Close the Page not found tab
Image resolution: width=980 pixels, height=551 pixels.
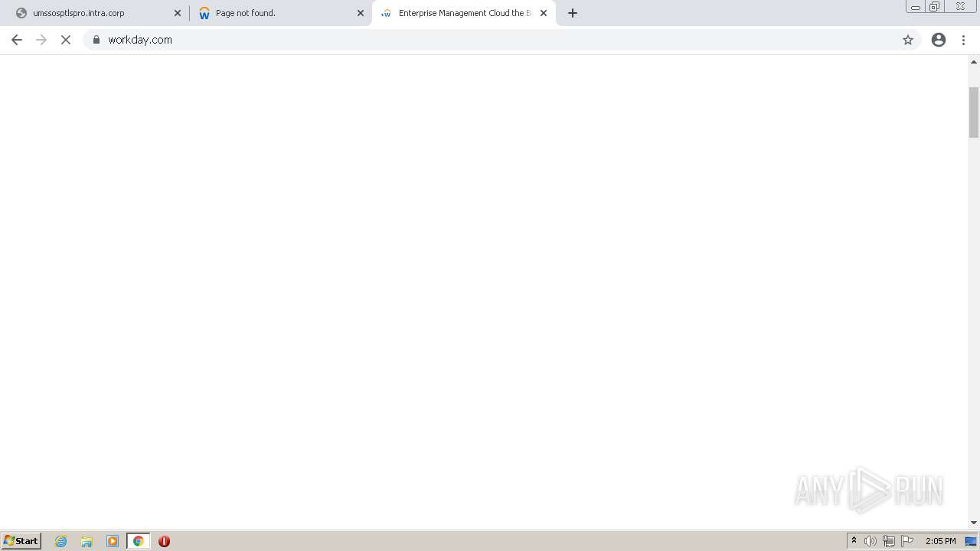tap(361, 13)
